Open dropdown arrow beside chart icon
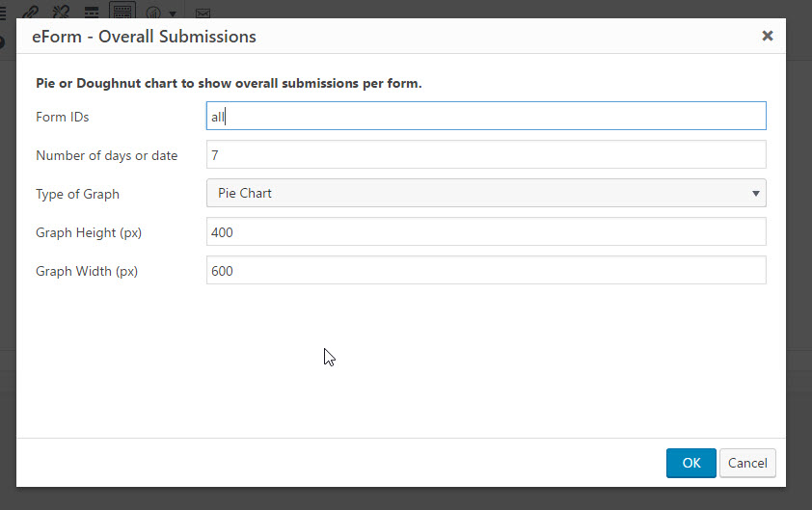The height and width of the screenshot is (510, 812). (x=173, y=13)
